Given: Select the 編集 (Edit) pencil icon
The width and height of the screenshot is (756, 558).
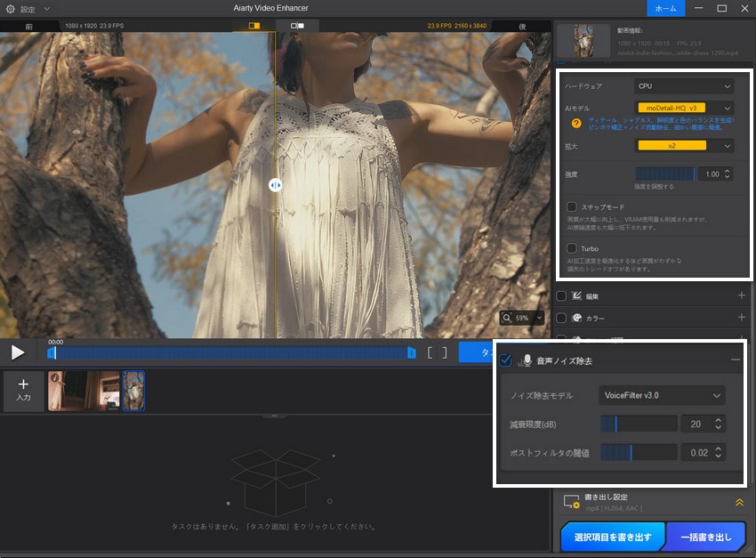Looking at the screenshot, I should coord(575,295).
